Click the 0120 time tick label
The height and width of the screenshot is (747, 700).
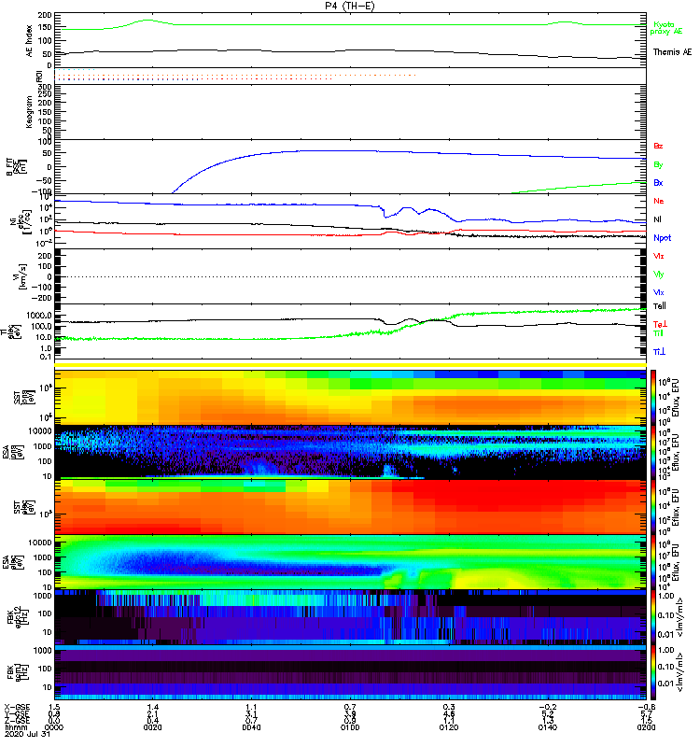(449, 727)
